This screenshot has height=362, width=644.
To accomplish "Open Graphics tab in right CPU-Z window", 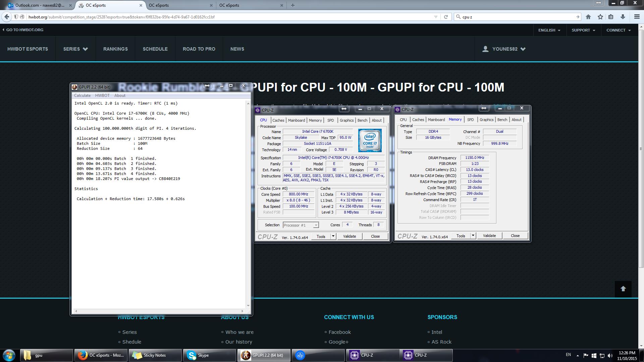I will 486,120.
